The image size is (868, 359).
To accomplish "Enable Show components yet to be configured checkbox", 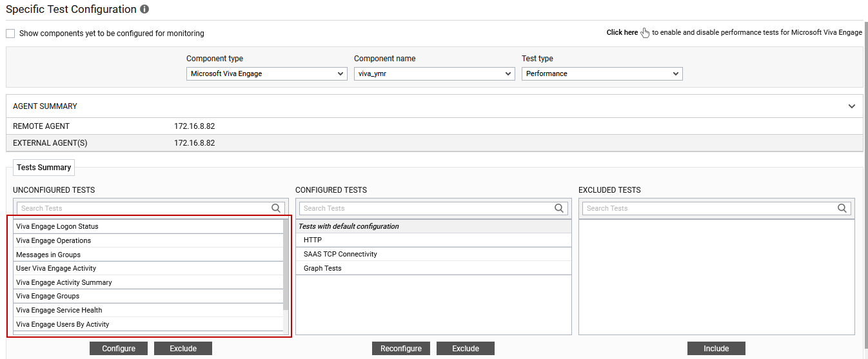I will point(10,34).
